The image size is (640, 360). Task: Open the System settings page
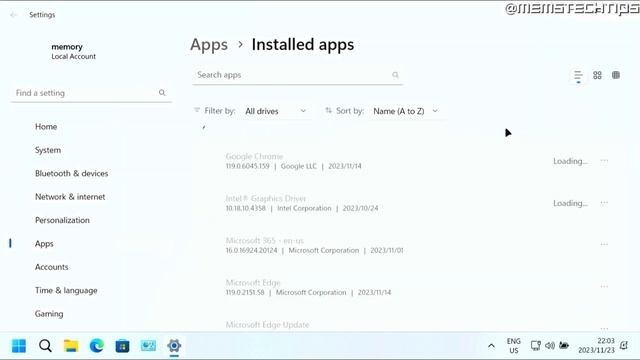(48, 150)
